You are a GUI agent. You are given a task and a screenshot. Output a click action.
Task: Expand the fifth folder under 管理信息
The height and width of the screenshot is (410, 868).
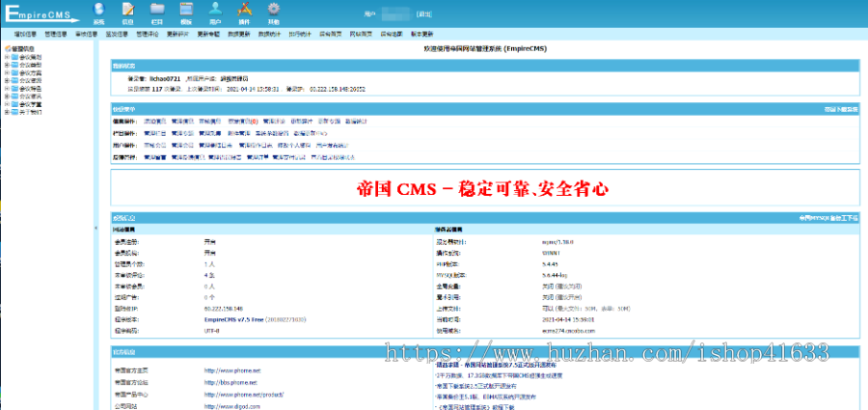coord(7,88)
